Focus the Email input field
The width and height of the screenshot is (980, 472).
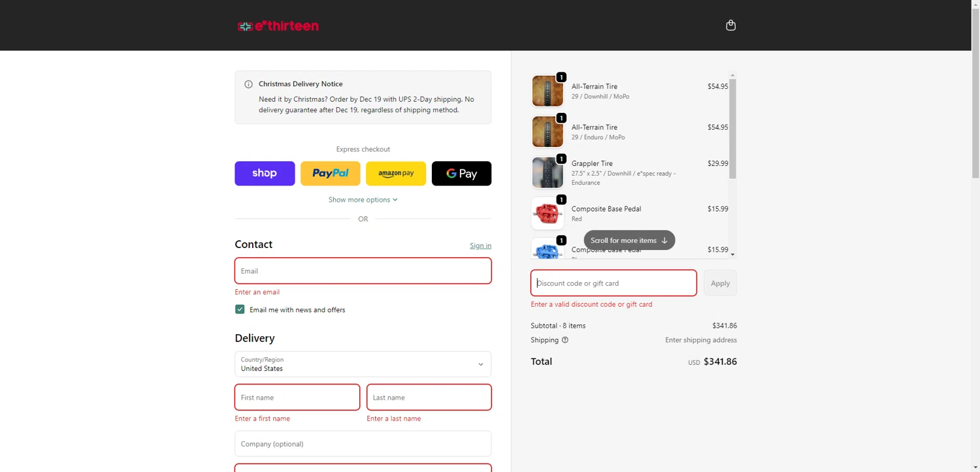(363, 271)
